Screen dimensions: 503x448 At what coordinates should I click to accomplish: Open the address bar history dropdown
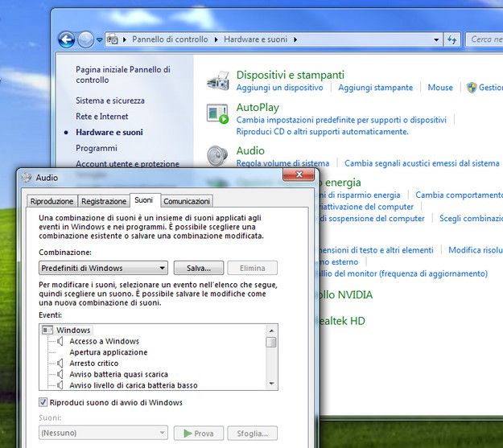click(x=436, y=39)
